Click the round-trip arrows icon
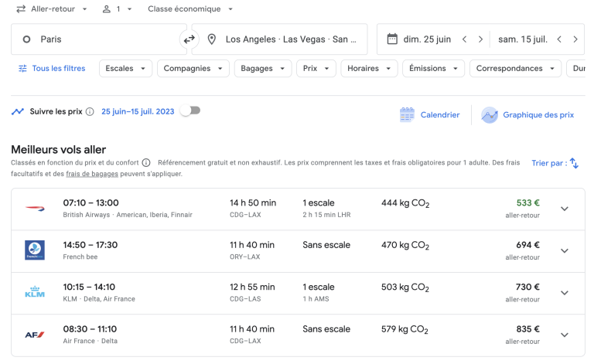Screen dimensions: 594x364 click(21, 9)
